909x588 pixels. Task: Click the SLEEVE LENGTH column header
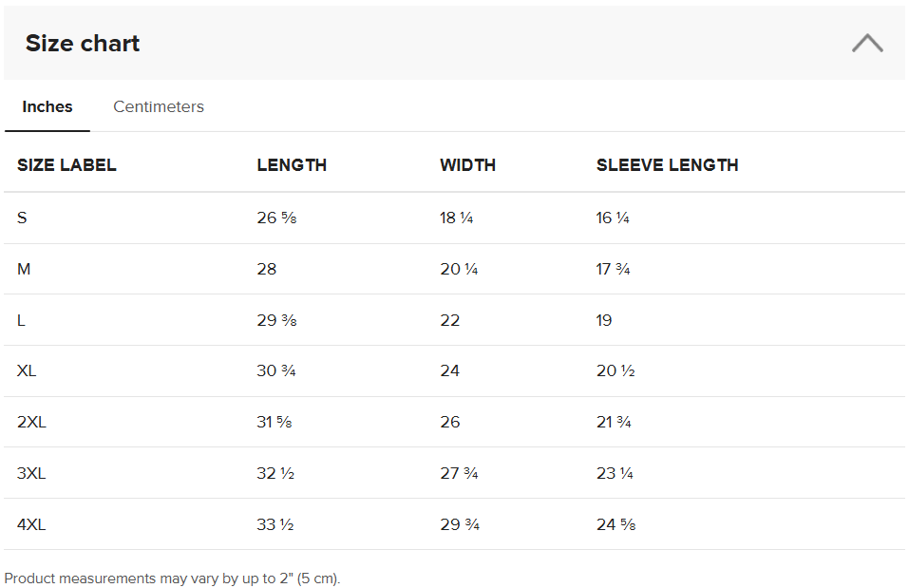click(667, 165)
